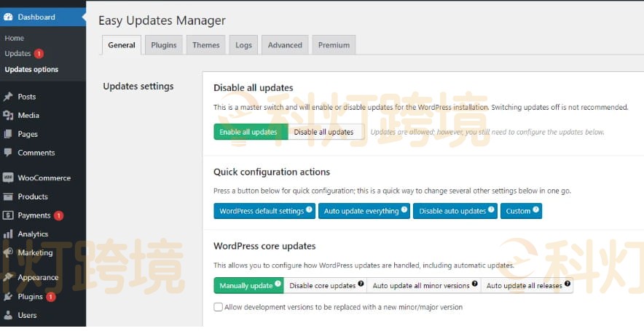Click the Updates settings label

[x=138, y=87]
